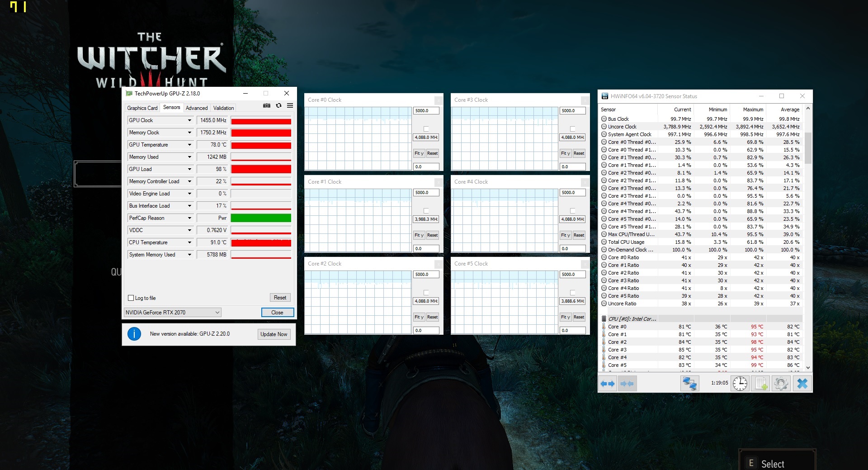Click the green PerfCap Reason bar
This screenshot has width=868, height=470.
pyautogui.click(x=261, y=218)
